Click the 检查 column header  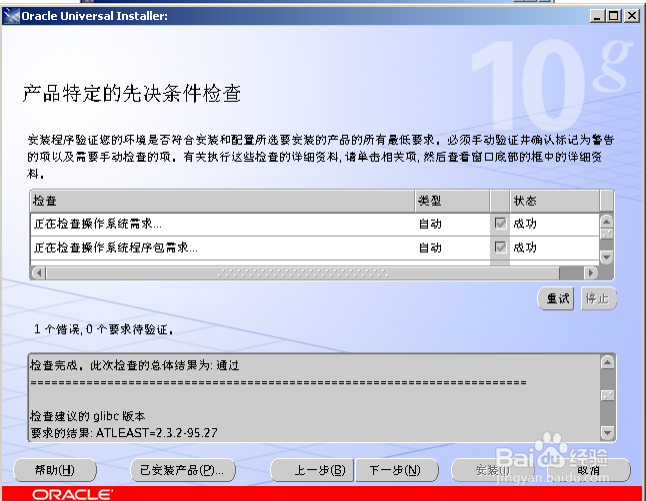[222, 201]
